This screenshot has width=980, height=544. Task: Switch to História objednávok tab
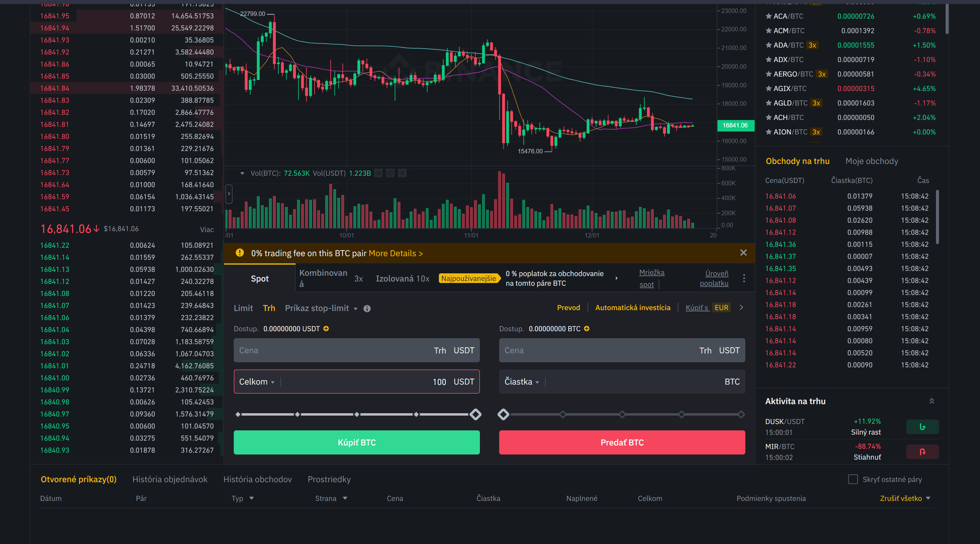(170, 479)
